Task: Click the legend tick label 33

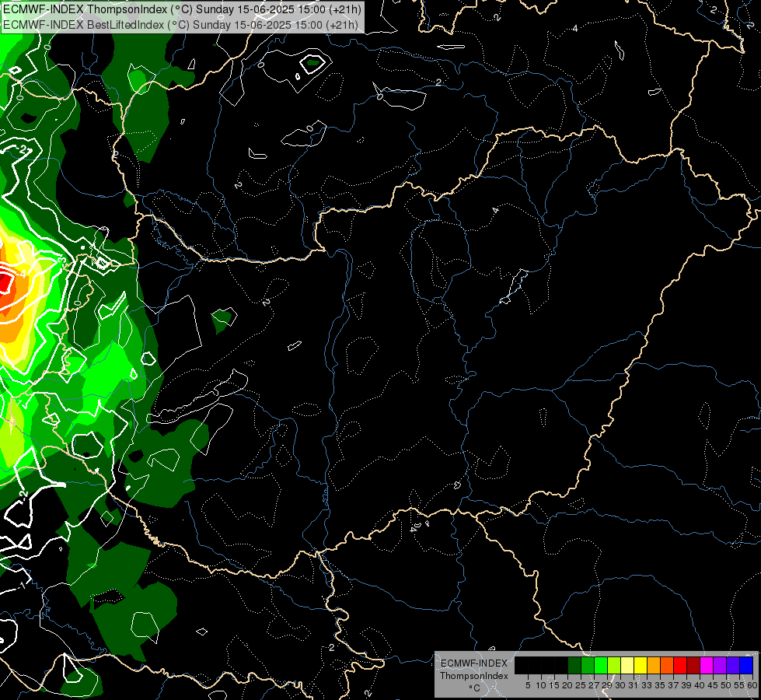Action: point(647,685)
